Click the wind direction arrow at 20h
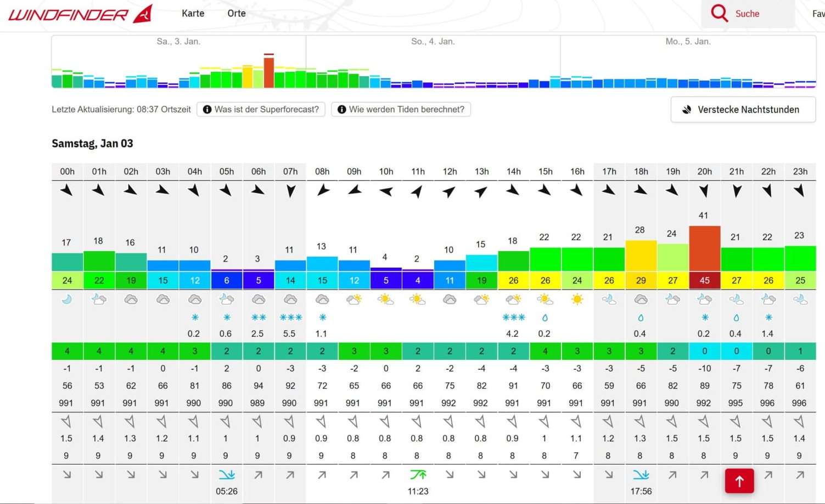This screenshot has width=825, height=504. click(704, 191)
